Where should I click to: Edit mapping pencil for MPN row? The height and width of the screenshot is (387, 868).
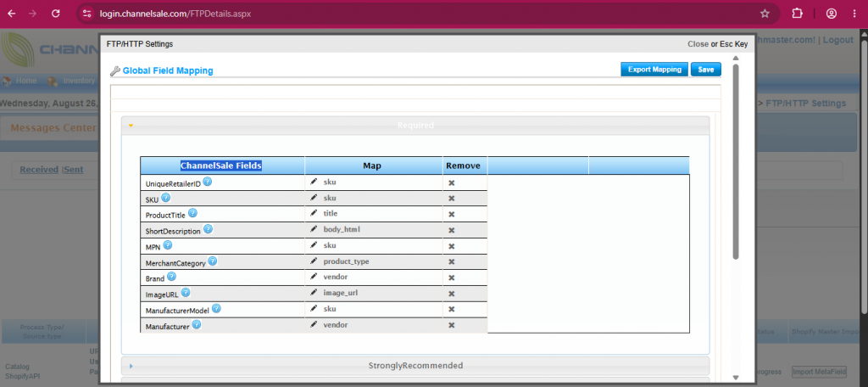314,244
